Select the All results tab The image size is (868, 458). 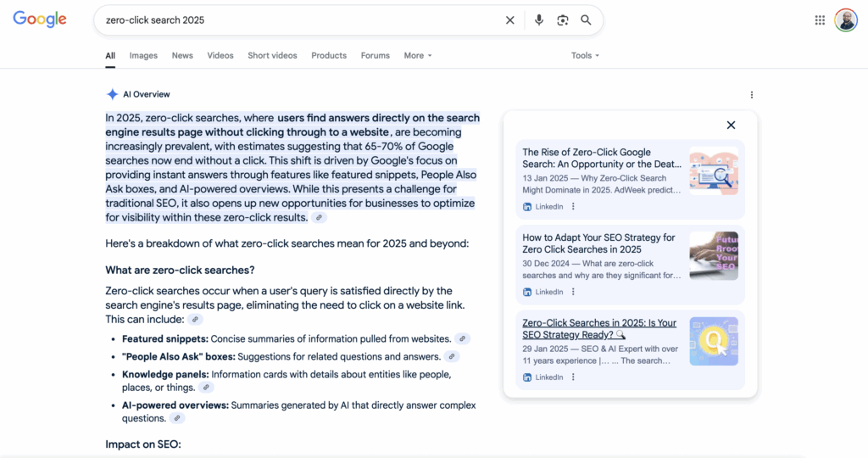coord(110,55)
